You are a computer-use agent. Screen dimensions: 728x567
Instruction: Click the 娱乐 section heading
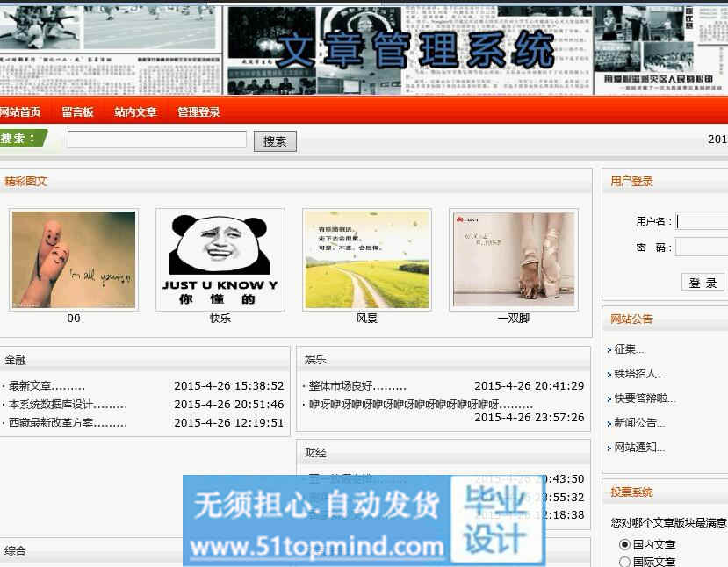click(315, 359)
